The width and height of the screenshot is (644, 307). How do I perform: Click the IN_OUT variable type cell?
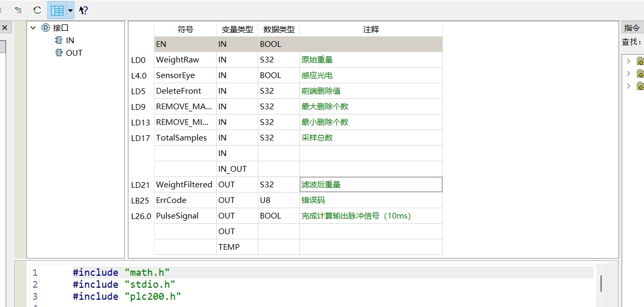coord(237,169)
